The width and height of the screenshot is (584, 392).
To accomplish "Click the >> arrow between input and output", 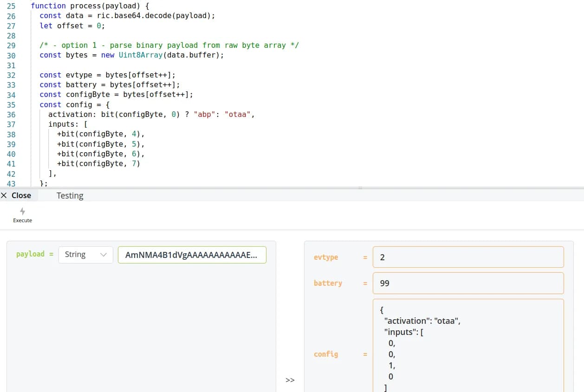I will point(290,380).
